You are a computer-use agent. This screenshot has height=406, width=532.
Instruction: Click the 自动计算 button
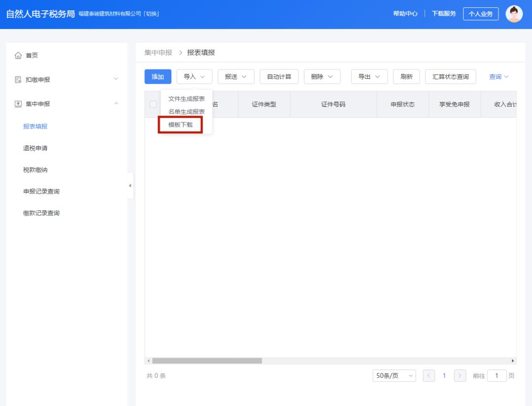point(279,76)
